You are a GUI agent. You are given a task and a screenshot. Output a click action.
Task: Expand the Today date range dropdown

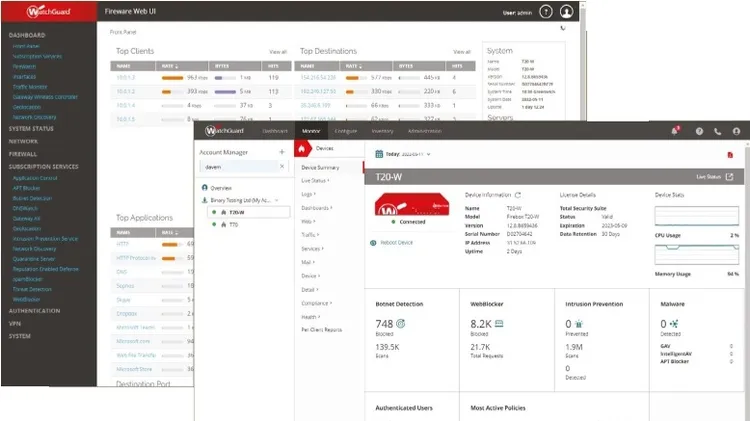[x=429, y=154]
